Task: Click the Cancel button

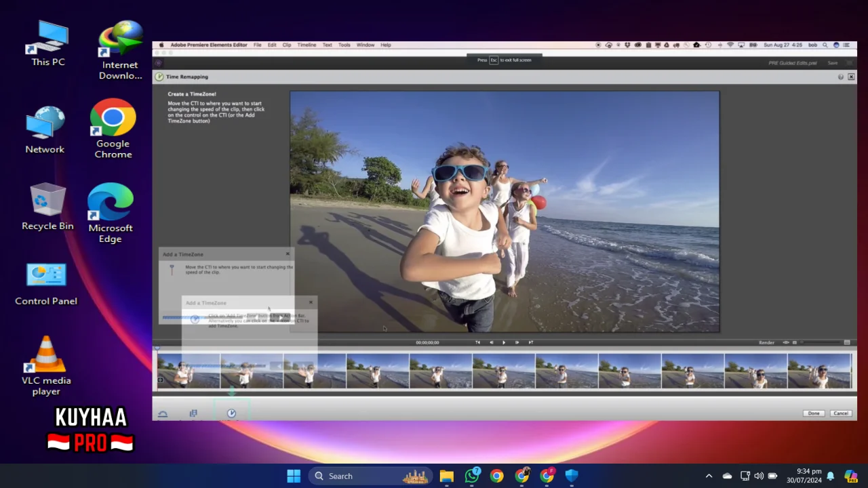Action: (841, 413)
